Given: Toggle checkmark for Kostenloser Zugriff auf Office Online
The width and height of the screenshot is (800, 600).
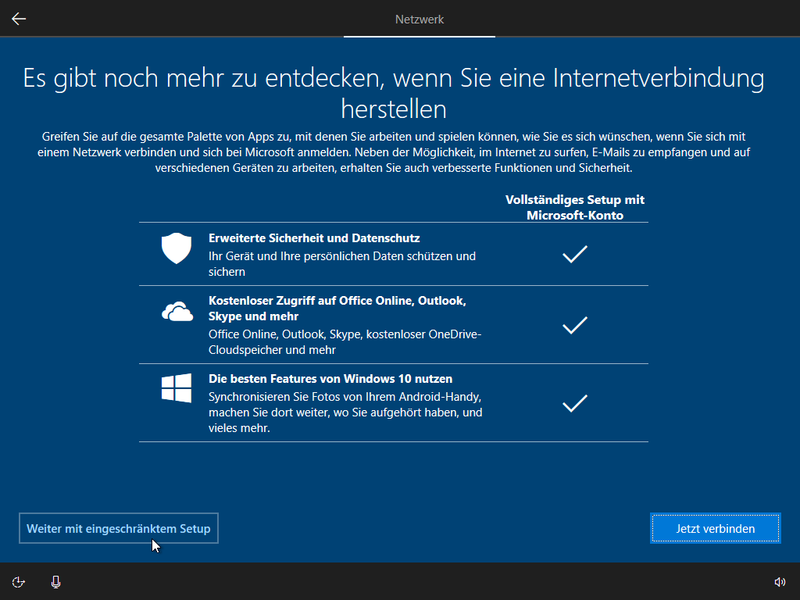Looking at the screenshot, I should pyautogui.click(x=575, y=325).
